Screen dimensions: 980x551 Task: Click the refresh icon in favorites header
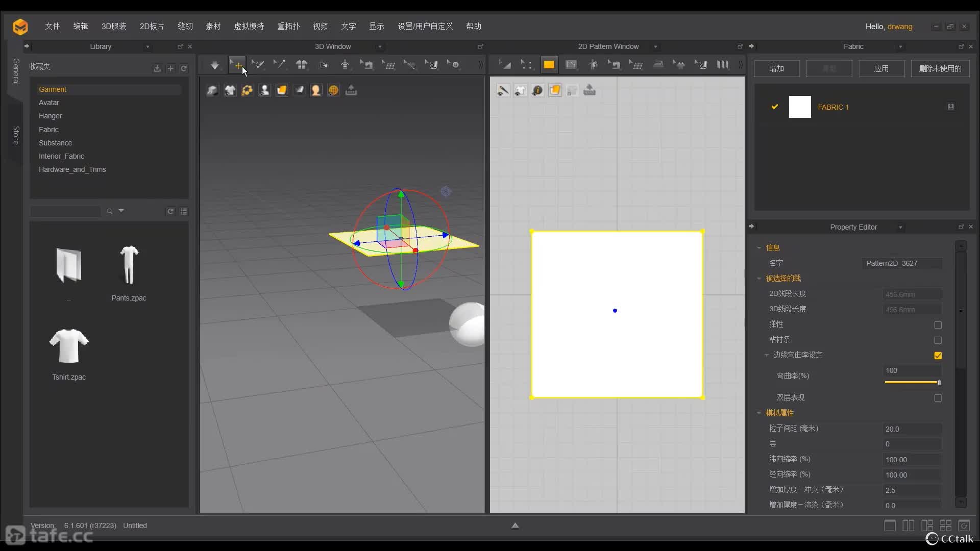click(x=184, y=68)
